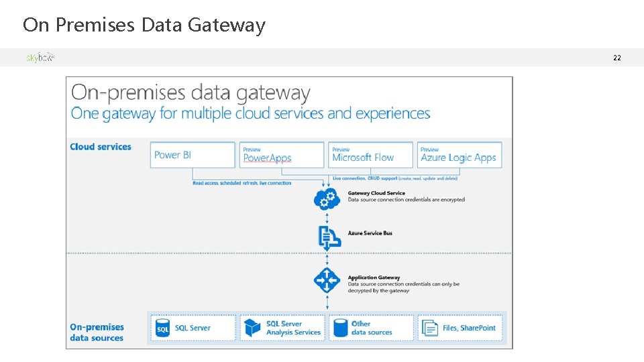Click the On-premises data sources label
644x362 pixels.
97,333
